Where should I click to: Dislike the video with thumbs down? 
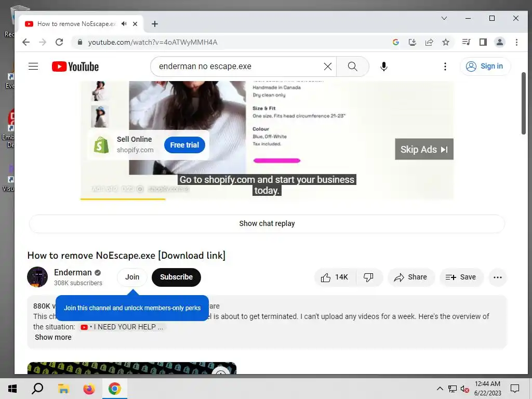tap(369, 277)
